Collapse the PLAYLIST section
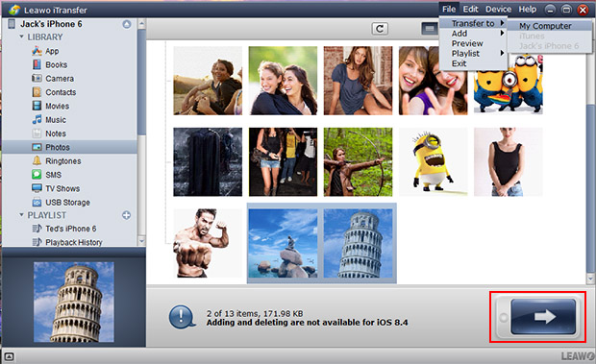Screen dimensions: 596x364 point(21,215)
